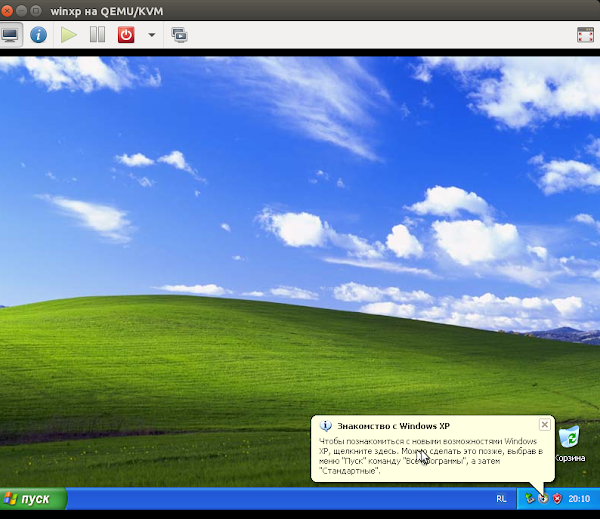
Task: Show the graphical console view
Action: click(10, 35)
